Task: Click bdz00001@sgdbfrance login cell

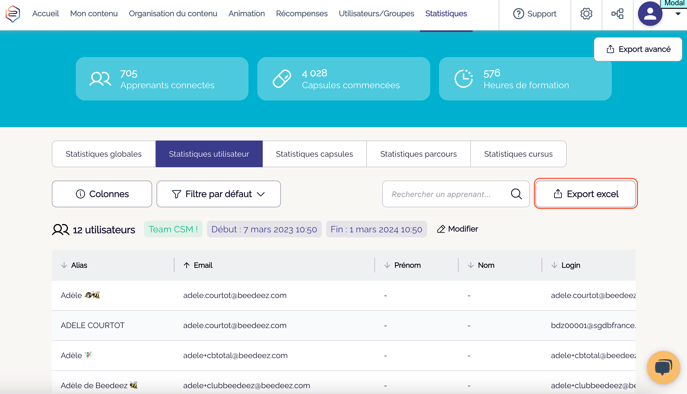Action: (x=593, y=325)
